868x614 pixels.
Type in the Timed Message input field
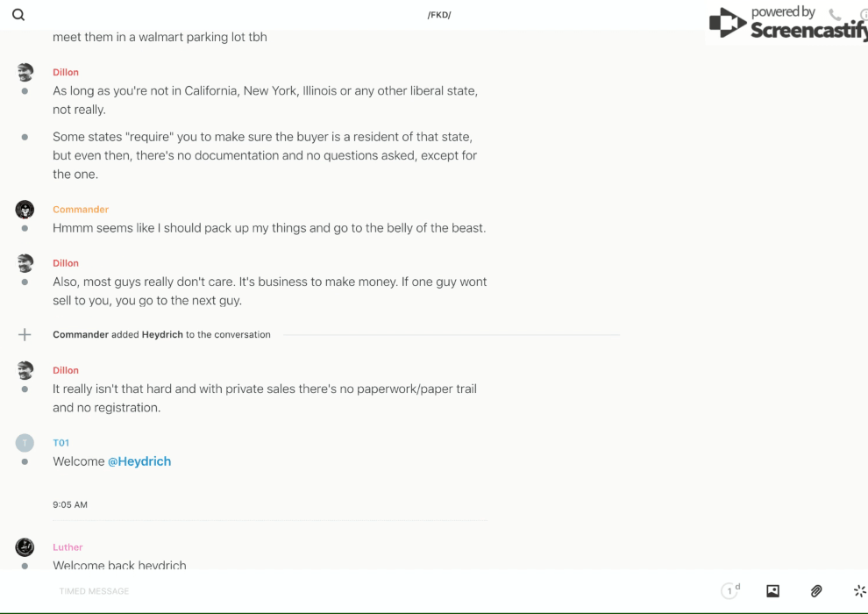(351, 591)
